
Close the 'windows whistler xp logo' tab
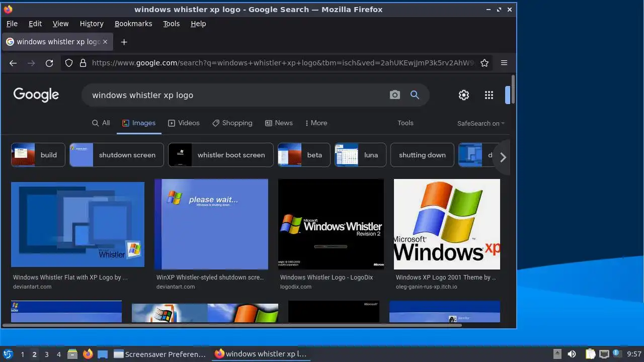pos(105,42)
